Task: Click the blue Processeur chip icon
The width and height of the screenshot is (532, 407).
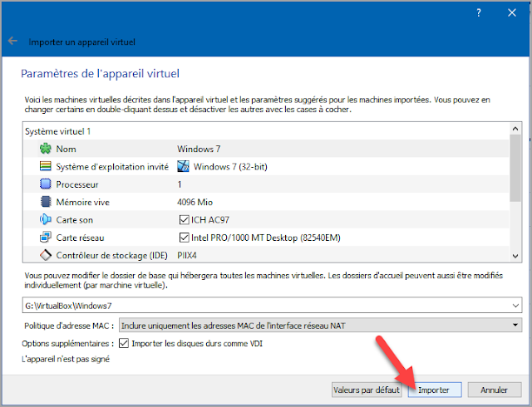Action: pos(46,184)
